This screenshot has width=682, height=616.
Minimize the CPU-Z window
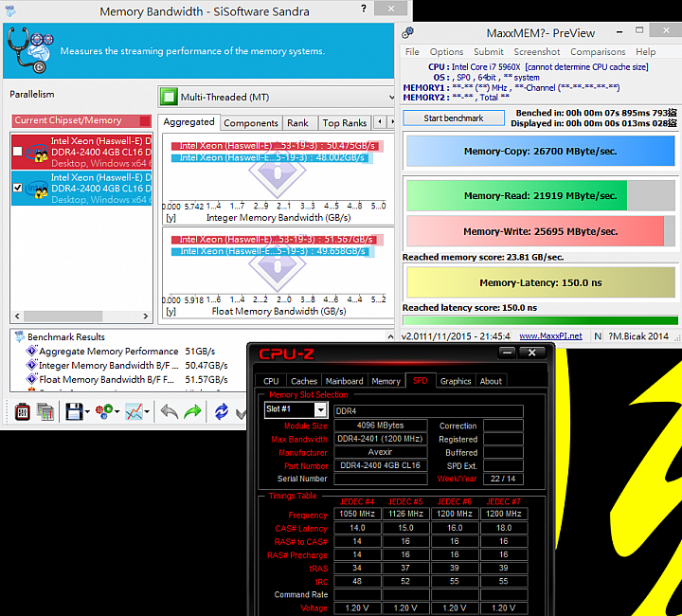[x=507, y=353]
